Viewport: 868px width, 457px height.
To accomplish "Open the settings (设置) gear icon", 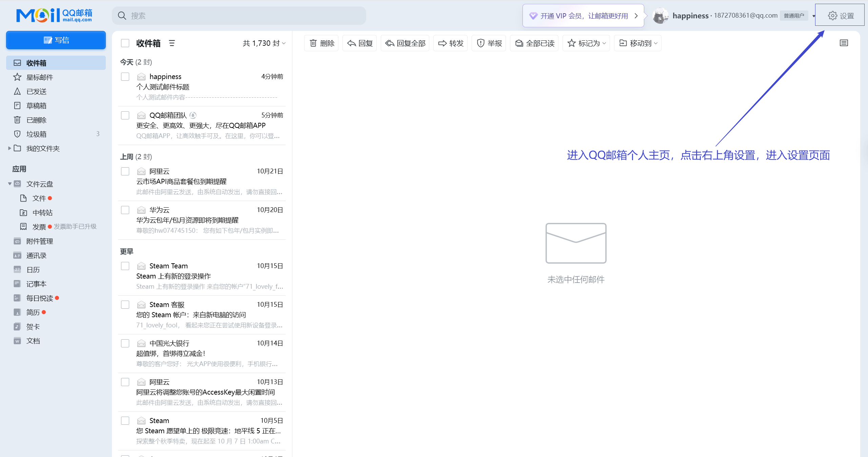I will [832, 16].
